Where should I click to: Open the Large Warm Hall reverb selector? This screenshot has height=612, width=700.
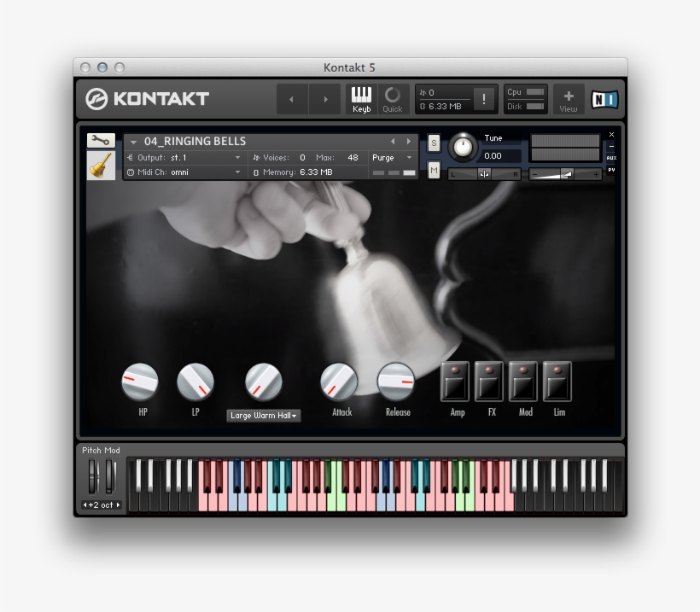pyautogui.click(x=263, y=416)
